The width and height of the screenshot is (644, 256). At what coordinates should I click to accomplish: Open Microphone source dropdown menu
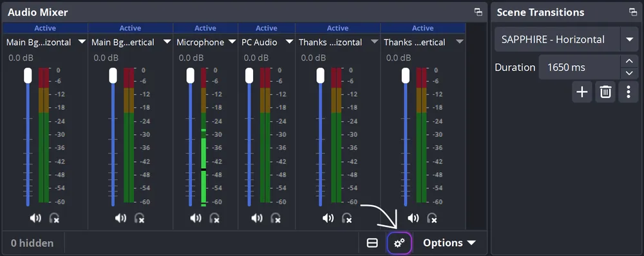[x=232, y=42]
